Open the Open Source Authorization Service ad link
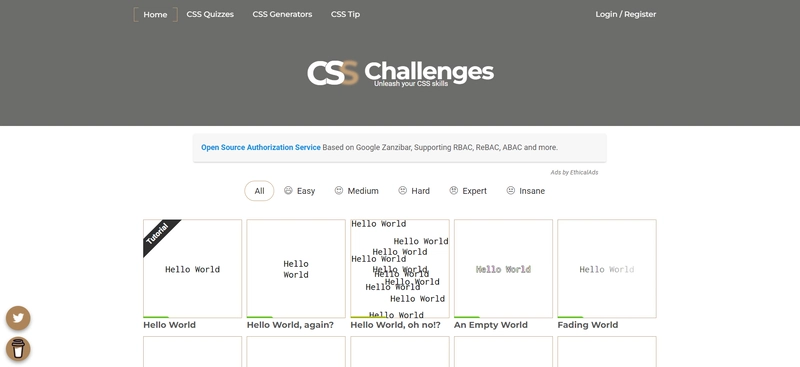800x367 pixels. pos(261,148)
